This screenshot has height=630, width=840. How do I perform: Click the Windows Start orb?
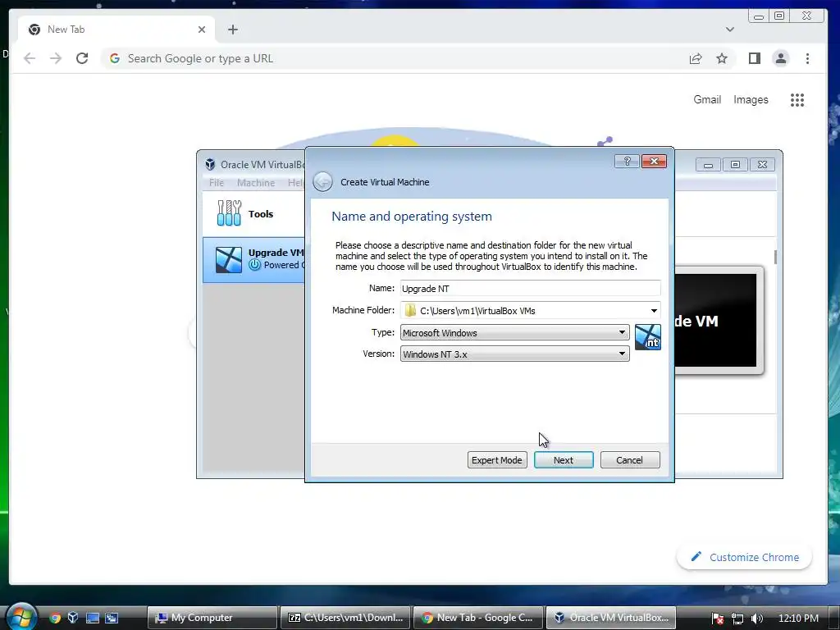pos(21,616)
